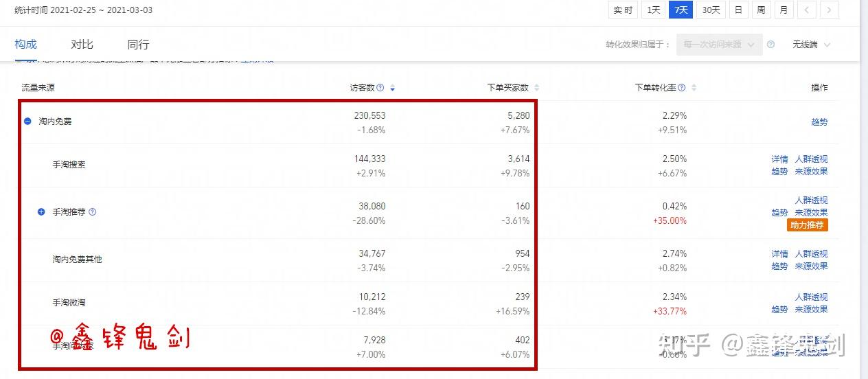Viewport: 868px width, 379px height.
Task: Click help icon next to 访客数 header
Action: [x=380, y=88]
